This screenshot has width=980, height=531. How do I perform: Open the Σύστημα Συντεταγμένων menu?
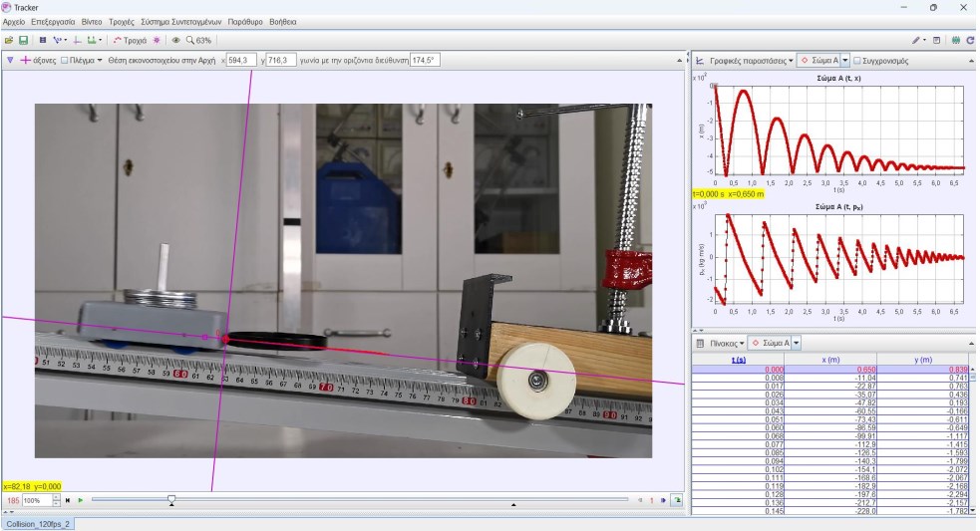(x=181, y=21)
